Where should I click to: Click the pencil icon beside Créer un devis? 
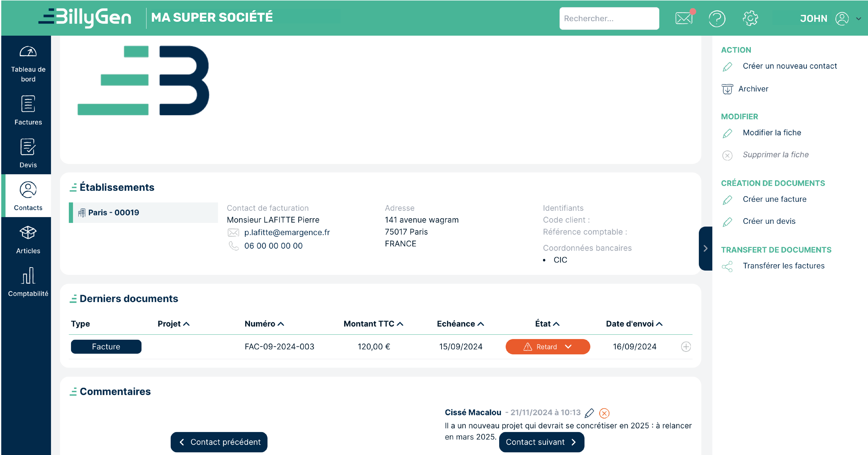click(x=727, y=222)
